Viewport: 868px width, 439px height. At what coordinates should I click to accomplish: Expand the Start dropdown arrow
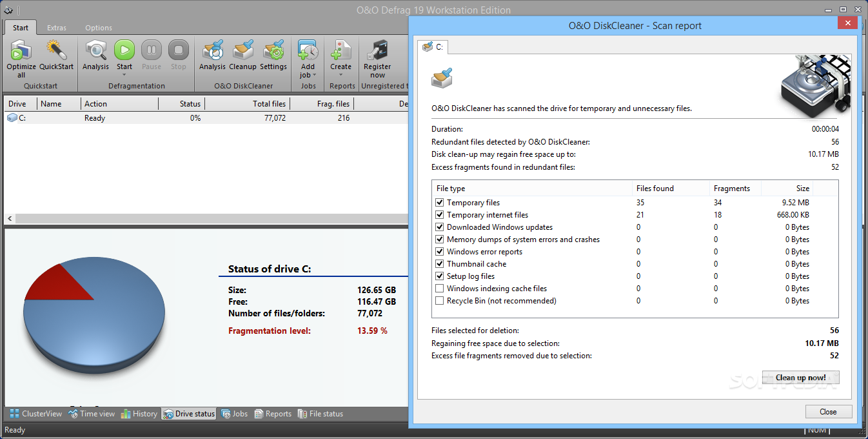click(124, 75)
